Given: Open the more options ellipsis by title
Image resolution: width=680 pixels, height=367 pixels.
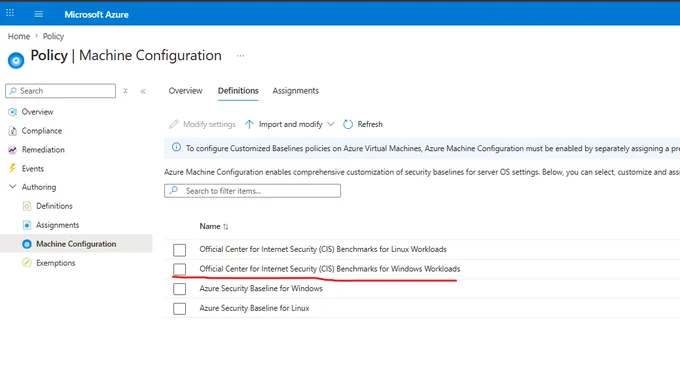Looking at the screenshot, I should (240, 56).
